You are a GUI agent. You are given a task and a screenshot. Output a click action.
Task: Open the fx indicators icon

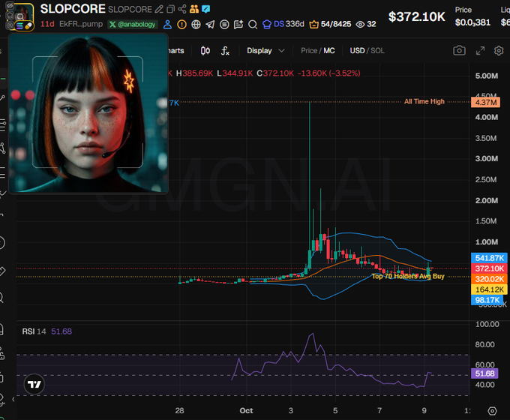pos(225,51)
